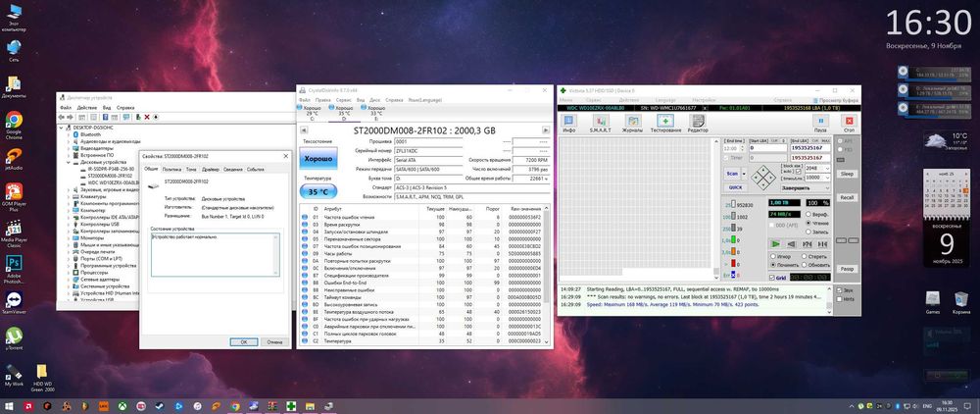Open Adobe Photoshop desktop shortcut
The height and width of the screenshot is (414, 980).
(x=13, y=269)
